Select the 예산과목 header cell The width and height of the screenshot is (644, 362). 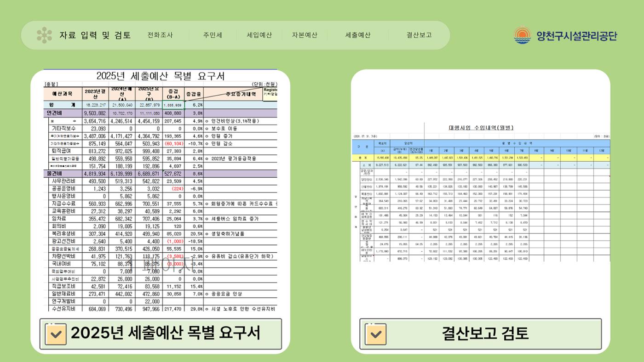click(63, 94)
